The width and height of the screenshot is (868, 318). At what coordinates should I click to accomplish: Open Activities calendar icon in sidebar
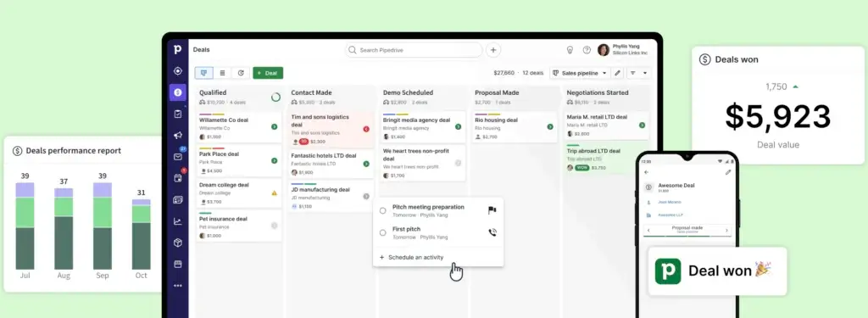178,178
